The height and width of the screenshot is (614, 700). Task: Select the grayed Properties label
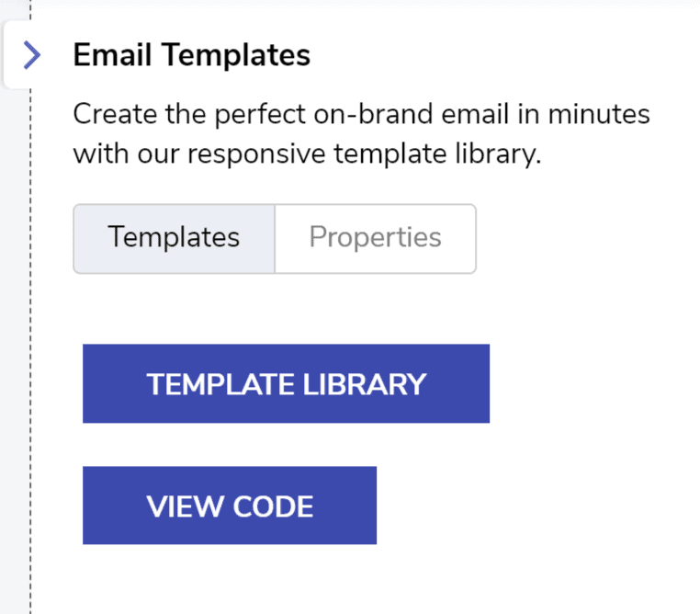[x=376, y=237]
